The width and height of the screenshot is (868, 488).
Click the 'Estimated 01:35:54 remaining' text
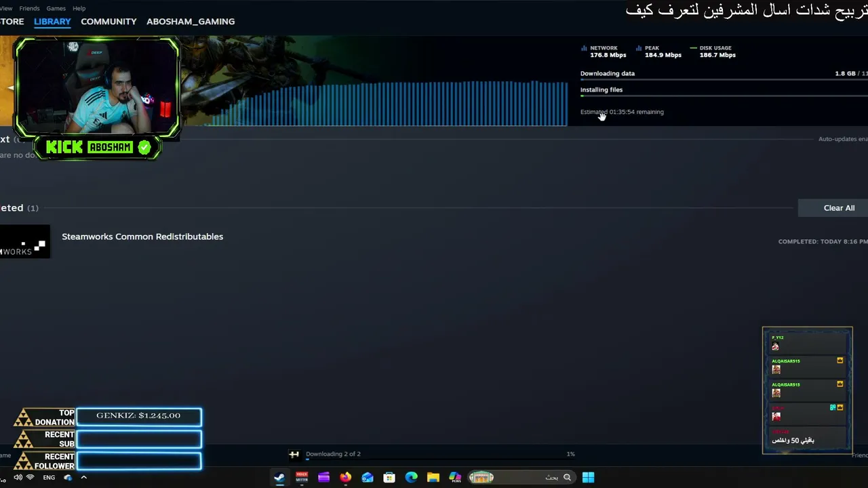pyautogui.click(x=622, y=112)
